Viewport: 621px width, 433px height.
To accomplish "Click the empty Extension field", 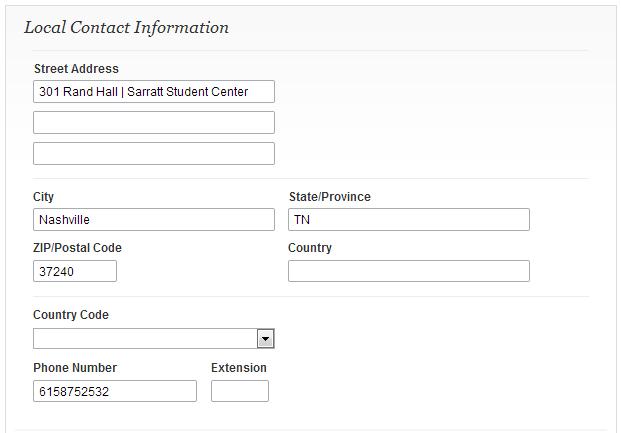I will (x=240, y=391).
